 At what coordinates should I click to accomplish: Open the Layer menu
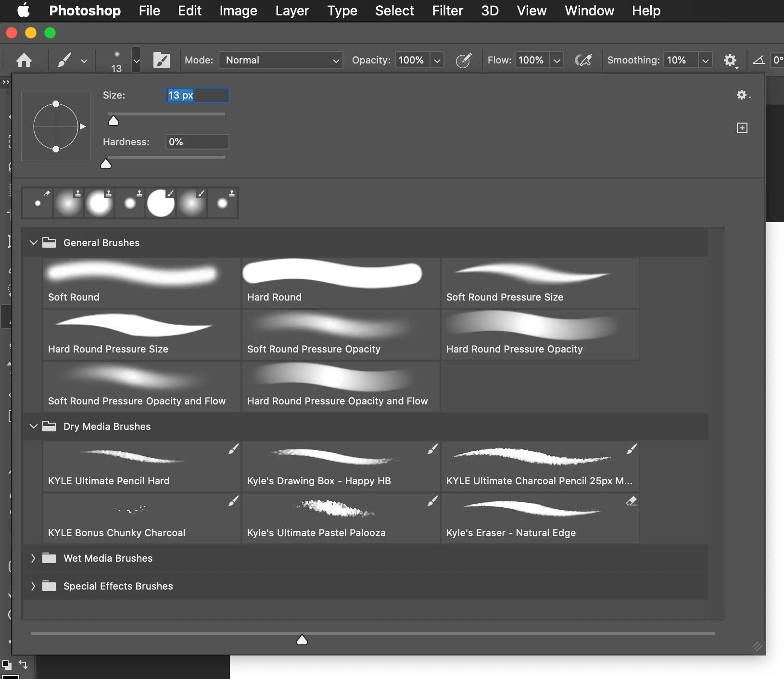[292, 11]
